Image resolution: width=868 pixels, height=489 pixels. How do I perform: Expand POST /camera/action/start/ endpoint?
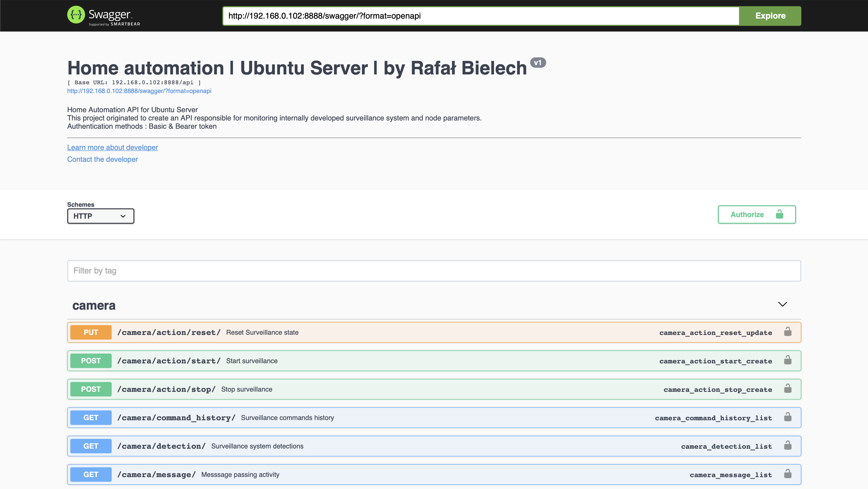(x=434, y=361)
